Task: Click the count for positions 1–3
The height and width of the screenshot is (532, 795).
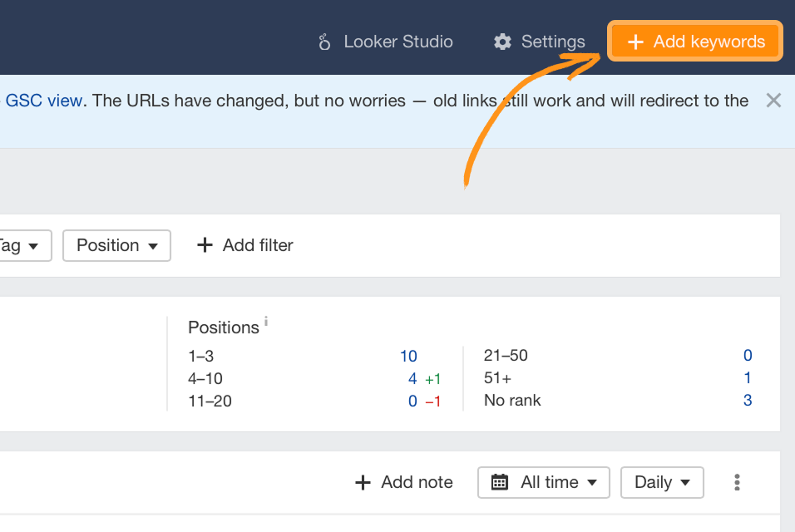Action: coord(408,356)
